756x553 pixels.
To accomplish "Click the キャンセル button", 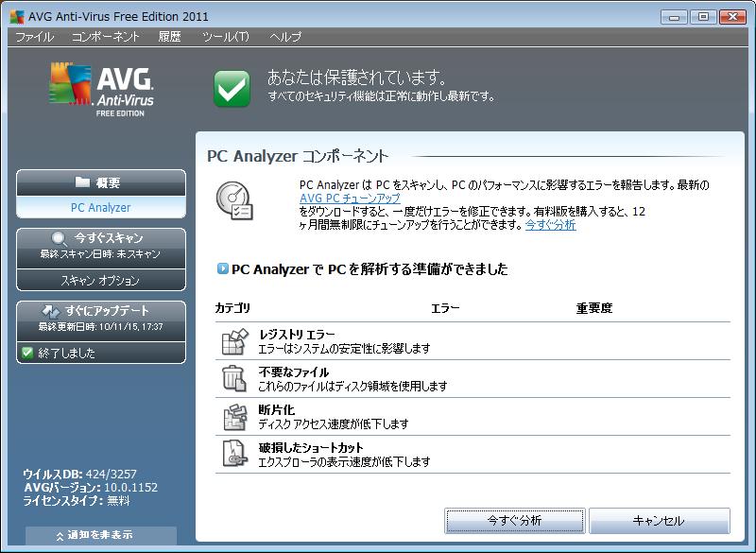I will pyautogui.click(x=659, y=521).
